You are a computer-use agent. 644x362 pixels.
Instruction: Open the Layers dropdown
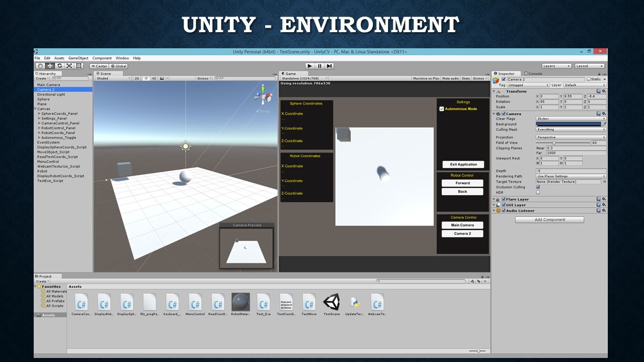[557, 66]
